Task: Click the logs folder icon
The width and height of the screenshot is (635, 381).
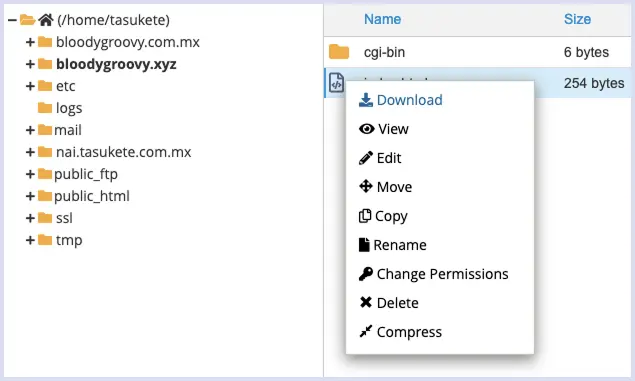Action: point(45,108)
